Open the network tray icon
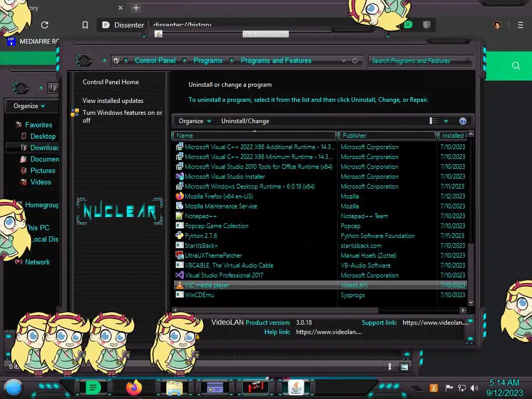Screen dimensions: 532x399 [462, 388]
